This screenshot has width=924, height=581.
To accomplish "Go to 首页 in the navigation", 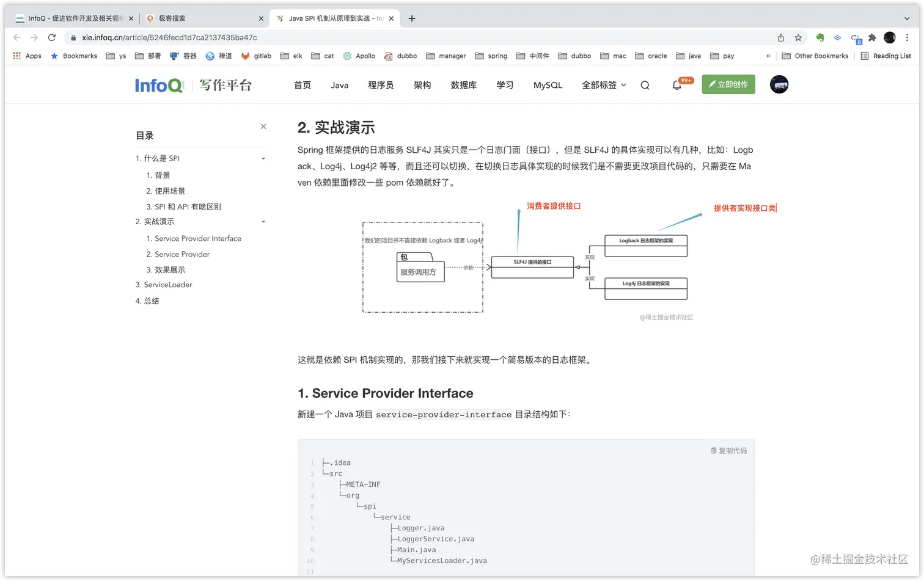I will pyautogui.click(x=302, y=85).
